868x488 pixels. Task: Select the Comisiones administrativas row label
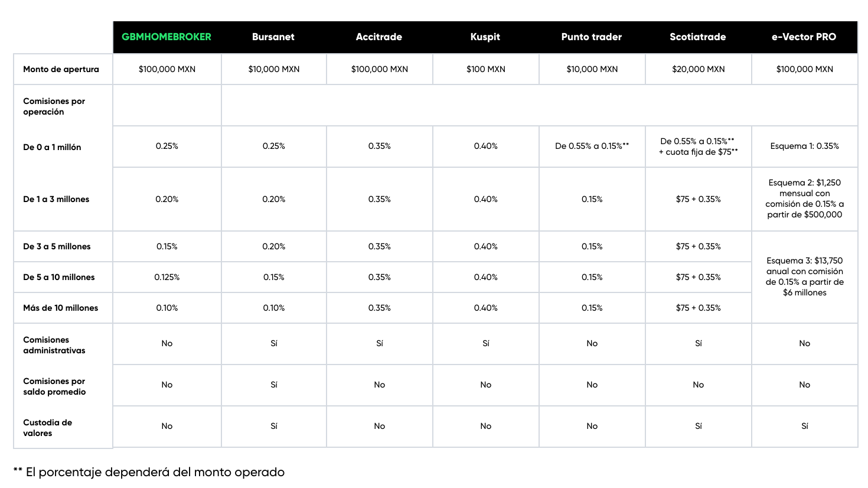54,345
